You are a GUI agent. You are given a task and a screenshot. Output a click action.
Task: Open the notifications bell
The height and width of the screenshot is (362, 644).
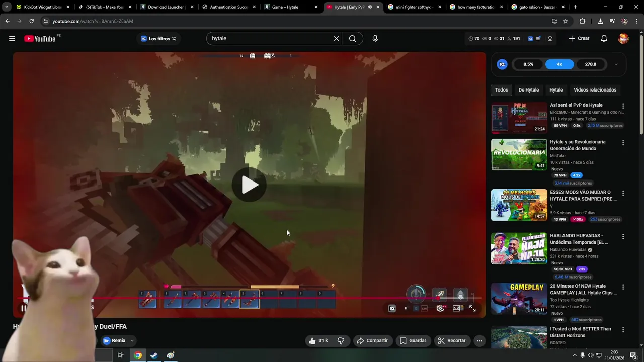(x=604, y=39)
